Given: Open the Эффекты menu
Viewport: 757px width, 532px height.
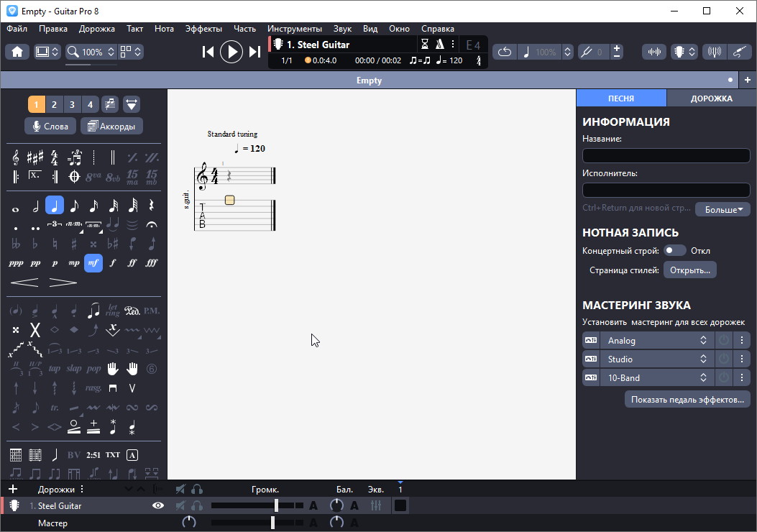Looking at the screenshot, I should (203, 29).
